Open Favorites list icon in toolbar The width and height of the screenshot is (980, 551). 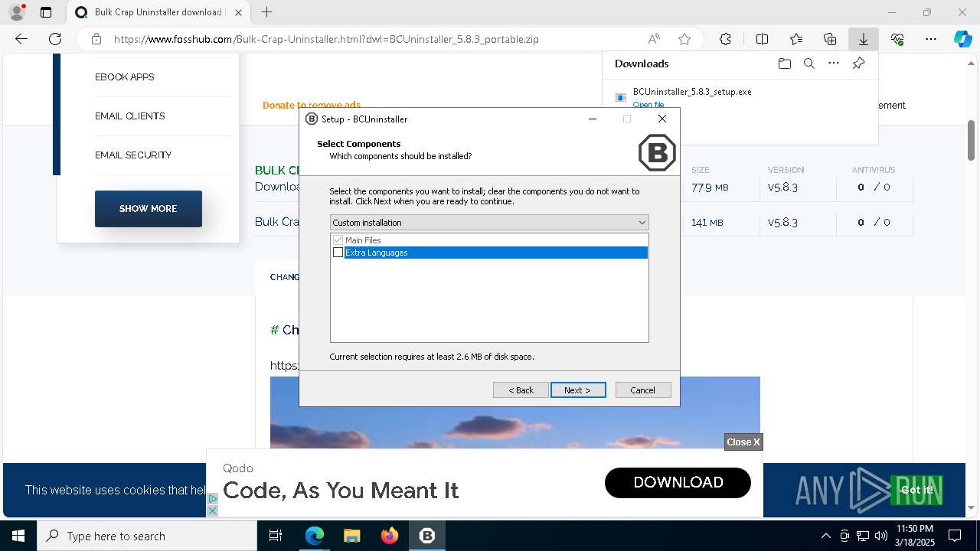click(796, 39)
